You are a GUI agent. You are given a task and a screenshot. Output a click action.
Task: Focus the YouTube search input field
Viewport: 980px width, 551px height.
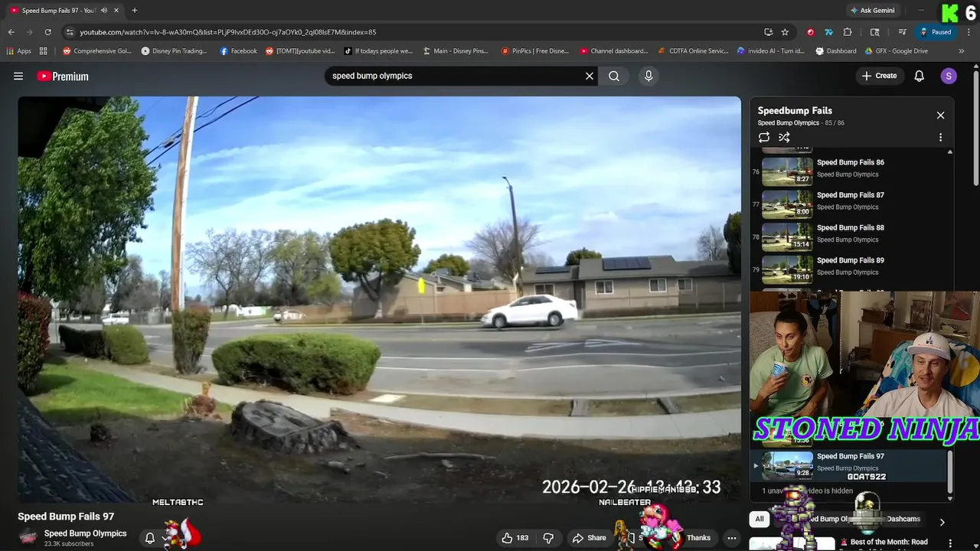point(456,76)
